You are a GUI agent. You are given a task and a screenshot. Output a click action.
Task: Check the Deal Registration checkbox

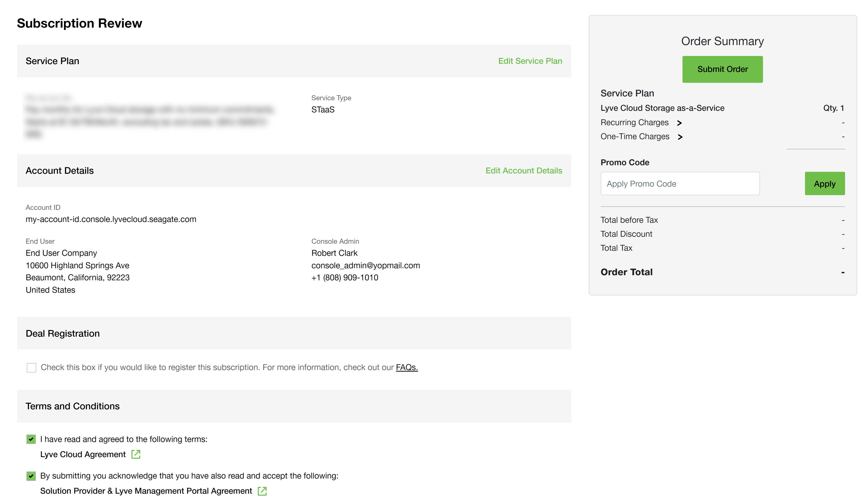(x=31, y=368)
